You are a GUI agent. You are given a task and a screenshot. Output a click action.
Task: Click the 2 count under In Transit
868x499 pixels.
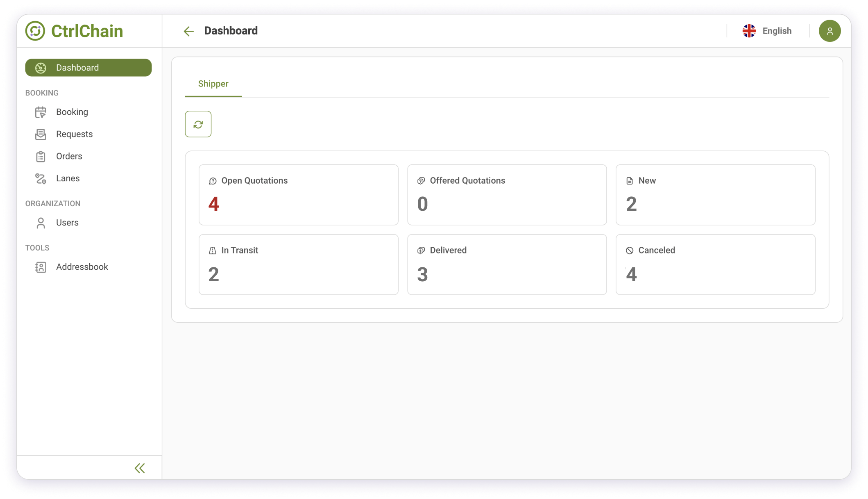point(214,274)
